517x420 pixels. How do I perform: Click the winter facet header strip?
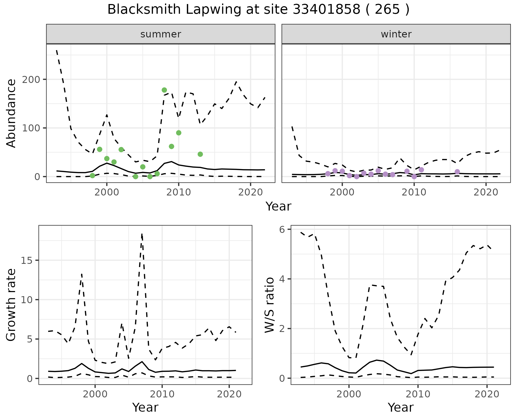(396, 34)
